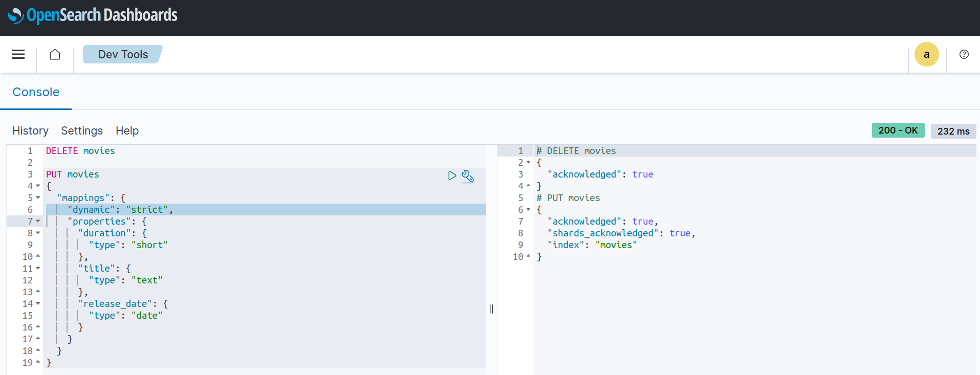Click "properties" key in the editor
Screen dimensions: 980x375
pos(99,222)
